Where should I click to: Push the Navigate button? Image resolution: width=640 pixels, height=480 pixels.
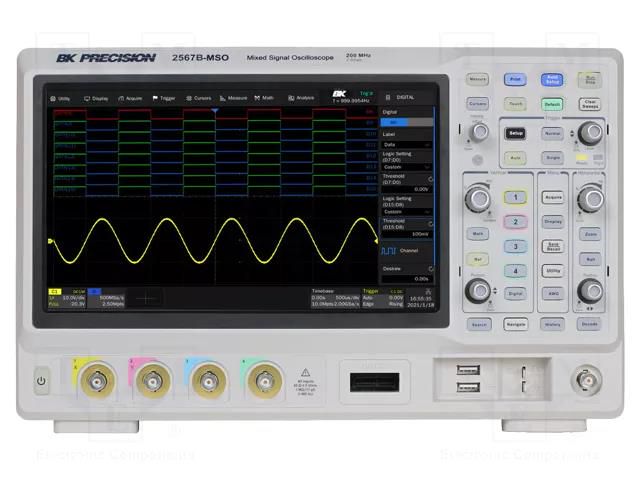pos(516,324)
